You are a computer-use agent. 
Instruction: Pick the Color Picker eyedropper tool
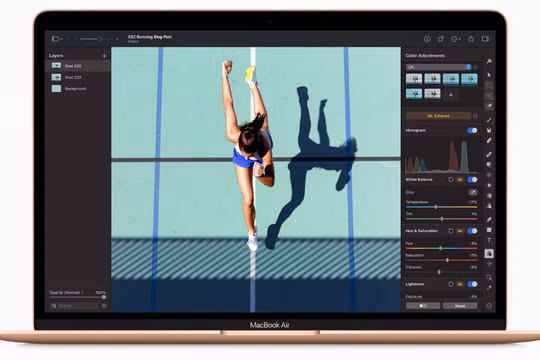click(x=489, y=288)
